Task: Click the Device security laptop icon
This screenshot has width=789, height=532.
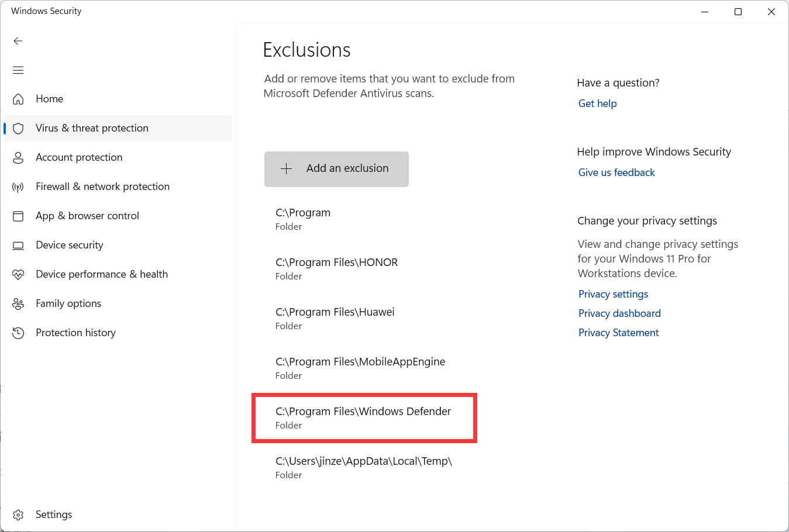Action: click(18, 246)
